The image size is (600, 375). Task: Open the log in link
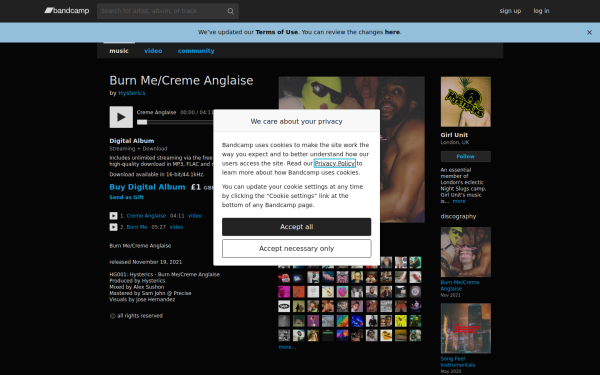[x=541, y=11]
